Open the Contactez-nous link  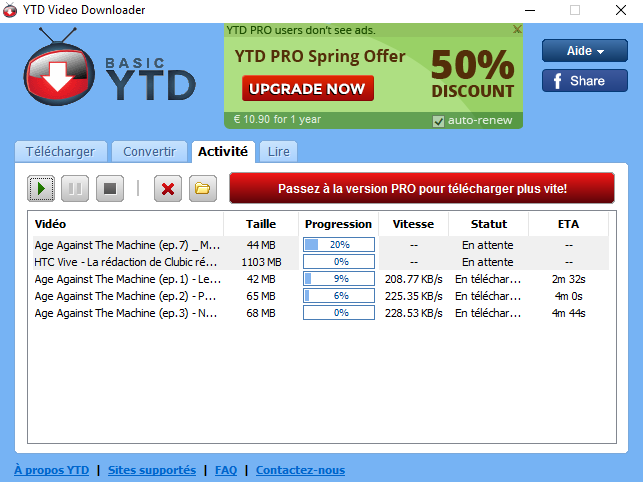(x=300, y=470)
